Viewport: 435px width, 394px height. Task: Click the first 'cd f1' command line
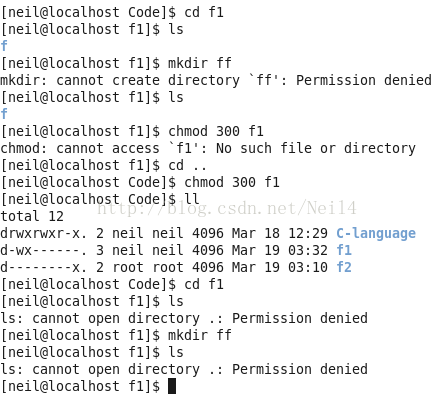click(x=112, y=12)
